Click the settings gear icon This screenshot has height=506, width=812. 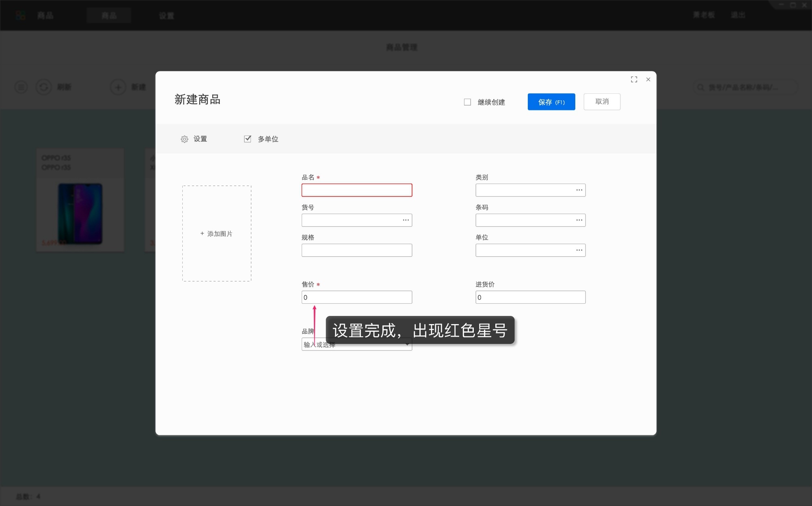(184, 139)
